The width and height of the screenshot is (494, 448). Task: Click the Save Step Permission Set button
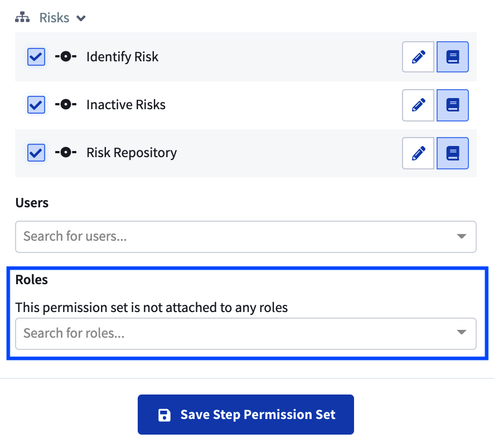click(245, 414)
